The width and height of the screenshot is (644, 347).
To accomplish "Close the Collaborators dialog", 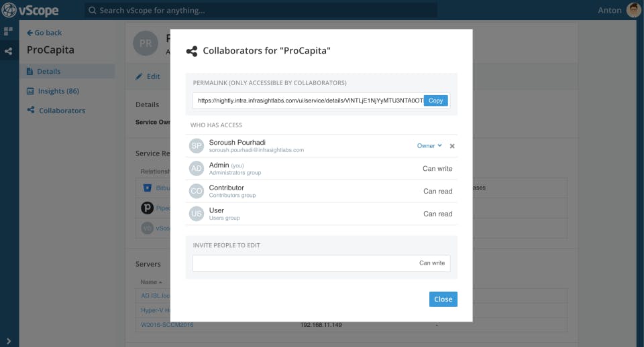I will 443,299.
